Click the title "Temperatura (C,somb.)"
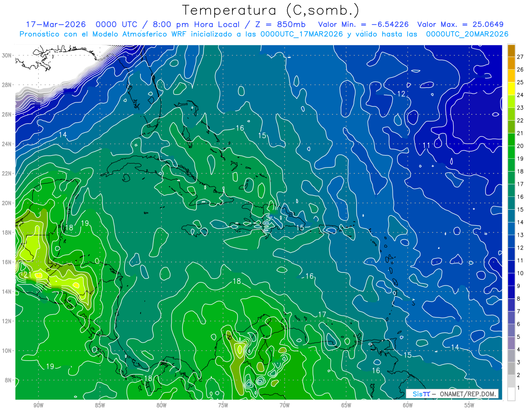Image resolution: width=532 pixels, height=411 pixels. (271, 10)
